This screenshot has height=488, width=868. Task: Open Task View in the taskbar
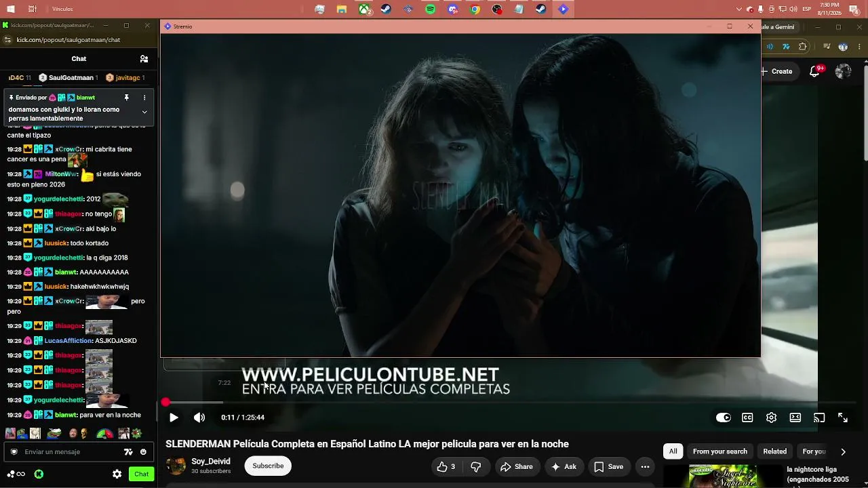click(x=33, y=9)
